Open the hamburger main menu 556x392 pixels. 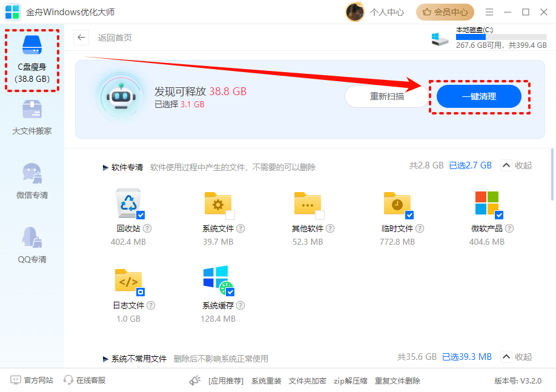click(x=489, y=12)
